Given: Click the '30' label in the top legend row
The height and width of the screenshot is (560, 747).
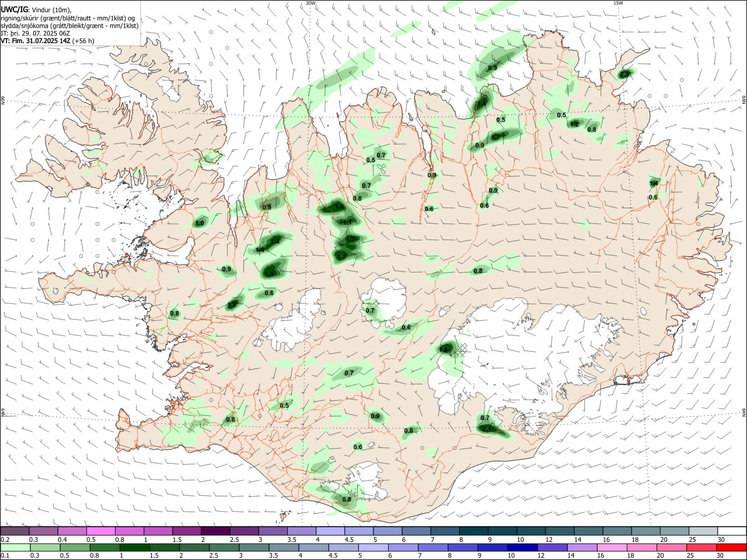Looking at the screenshot, I should (721, 540).
